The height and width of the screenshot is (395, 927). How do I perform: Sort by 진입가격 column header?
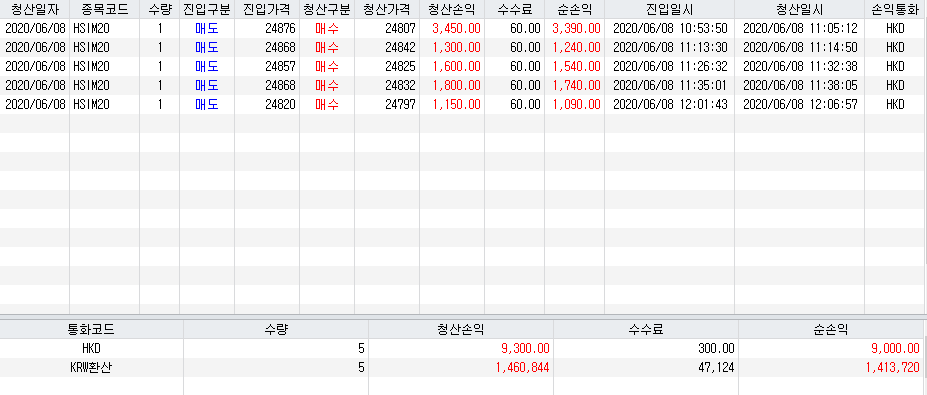click(267, 9)
